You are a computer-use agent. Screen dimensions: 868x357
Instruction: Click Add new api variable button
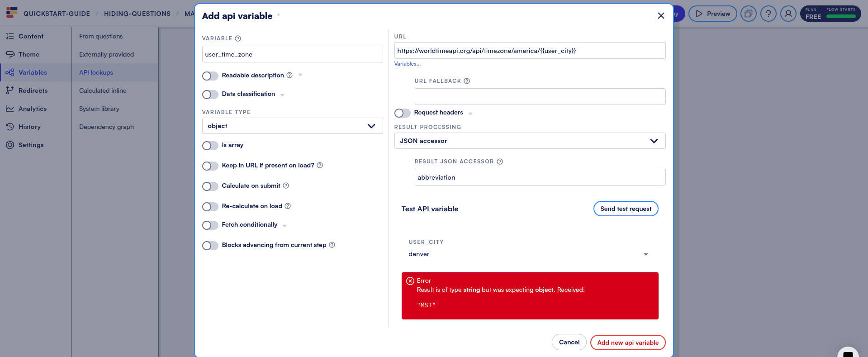(627, 343)
